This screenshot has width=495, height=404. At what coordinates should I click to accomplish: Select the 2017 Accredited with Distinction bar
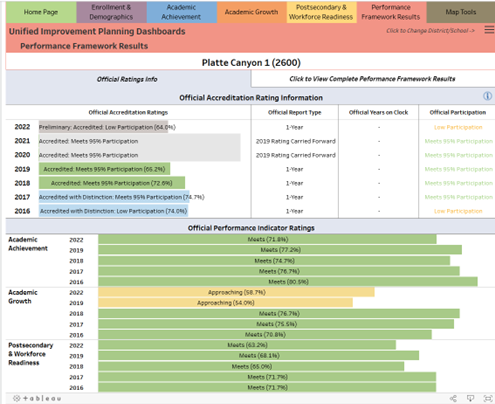[114, 197]
